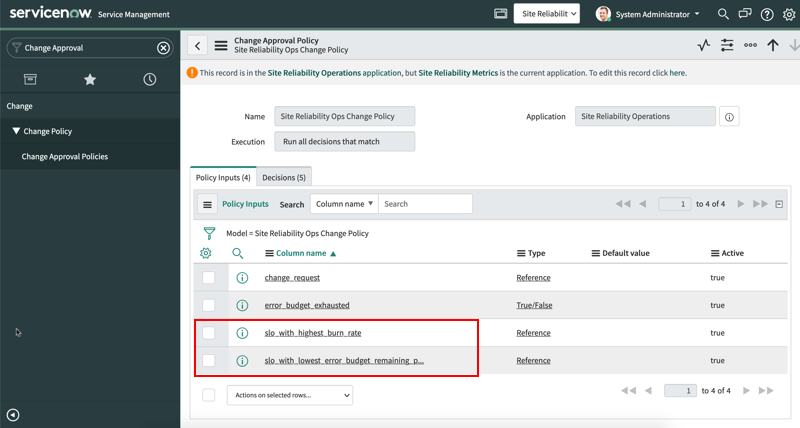Switch to Policy Inputs (4) tab

[x=223, y=178]
